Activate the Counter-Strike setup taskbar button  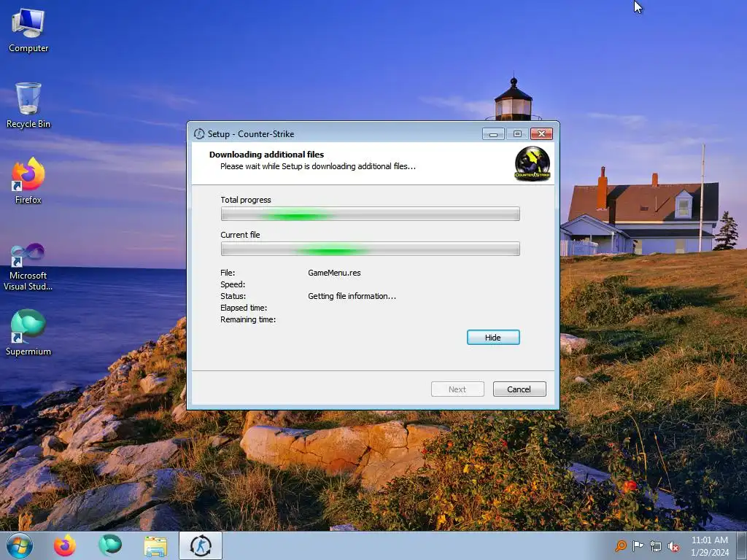click(201, 545)
